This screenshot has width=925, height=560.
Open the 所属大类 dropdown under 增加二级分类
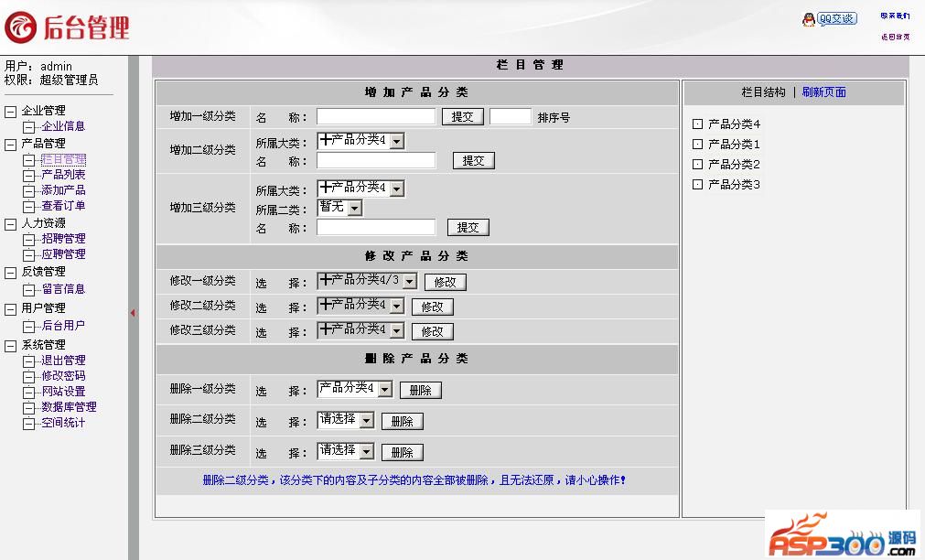point(396,141)
